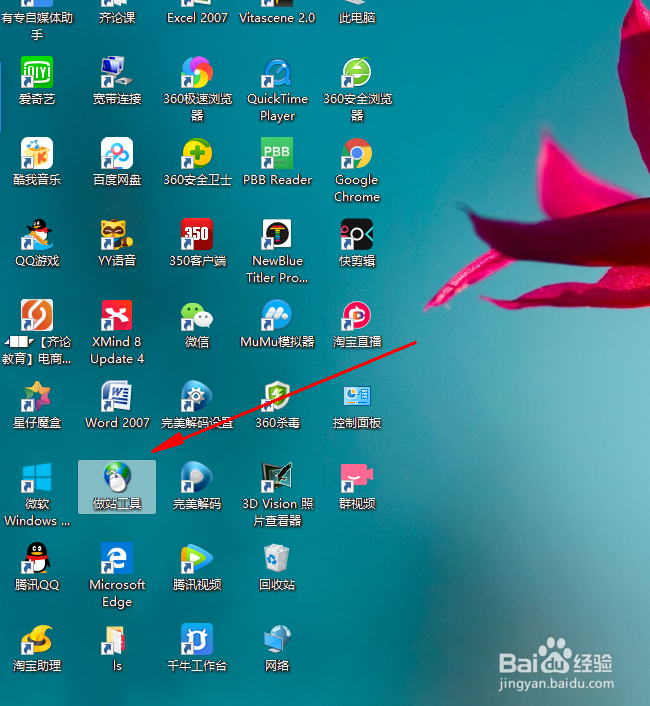The width and height of the screenshot is (650, 706).
Task: Open the 网络 network icon
Action: pos(277,639)
